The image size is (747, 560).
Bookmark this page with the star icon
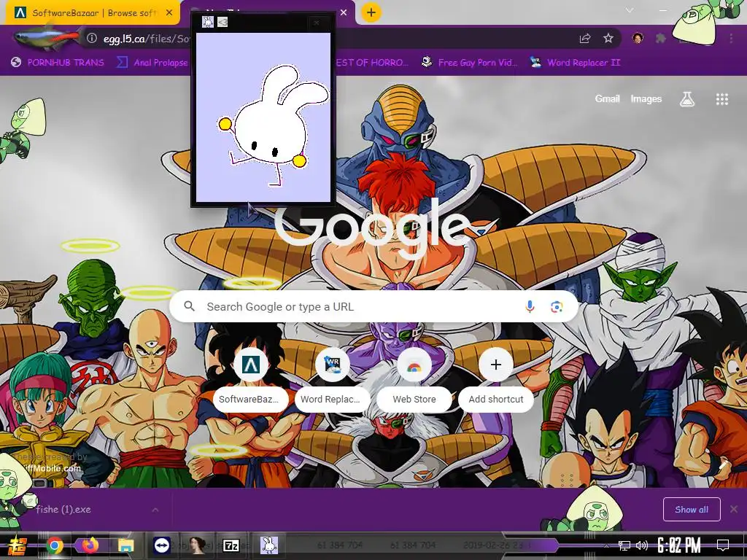click(608, 39)
